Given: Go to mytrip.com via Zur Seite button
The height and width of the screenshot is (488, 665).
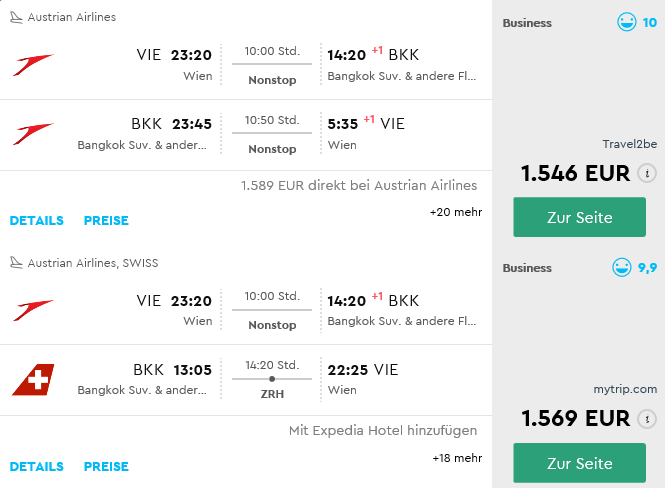Looking at the screenshot, I should coord(579,463).
